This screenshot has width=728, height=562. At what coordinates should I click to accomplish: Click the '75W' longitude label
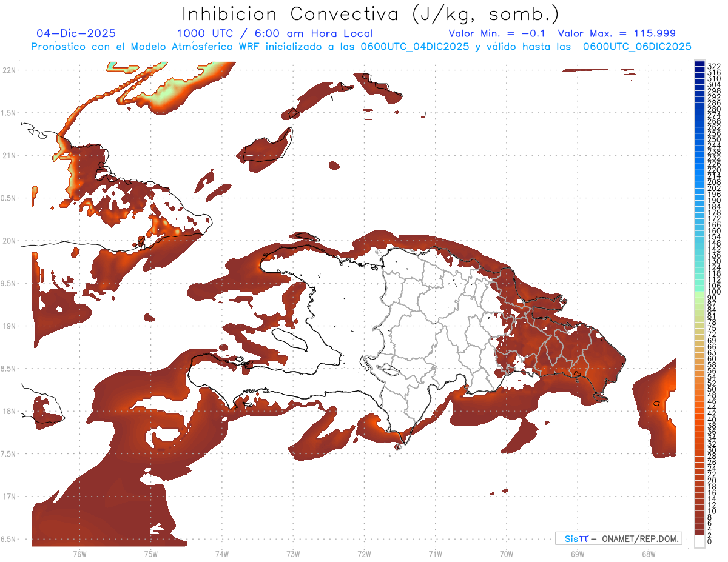click(151, 554)
